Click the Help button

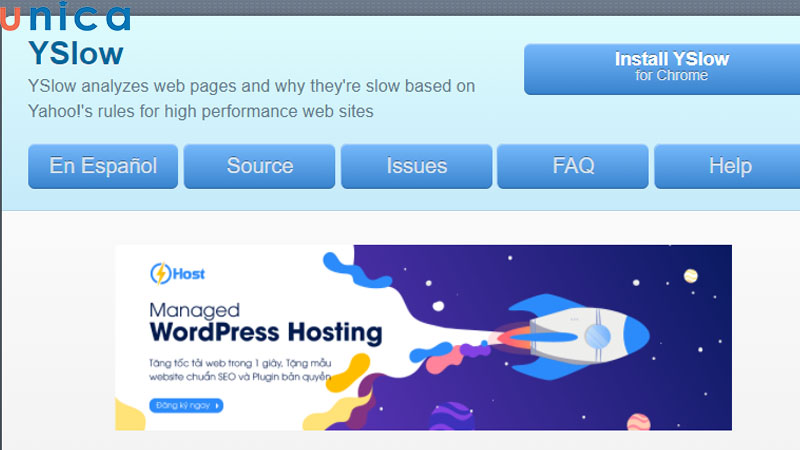click(728, 166)
